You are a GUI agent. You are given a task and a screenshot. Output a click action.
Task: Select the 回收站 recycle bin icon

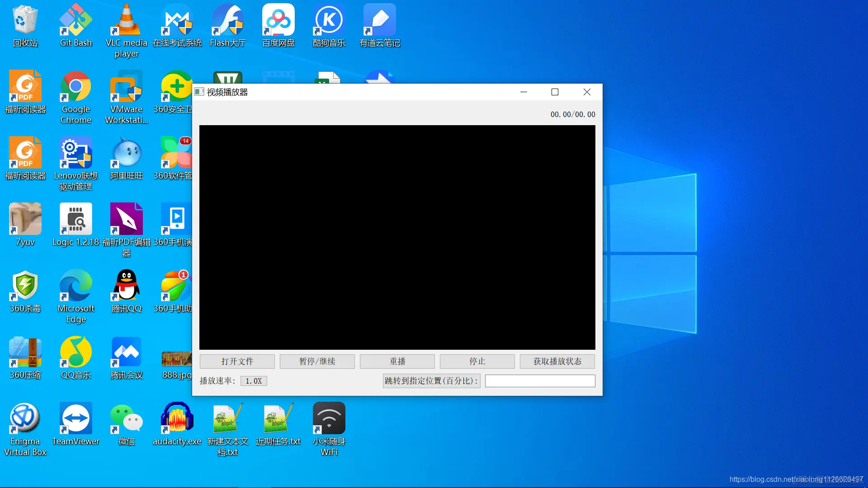(x=25, y=20)
